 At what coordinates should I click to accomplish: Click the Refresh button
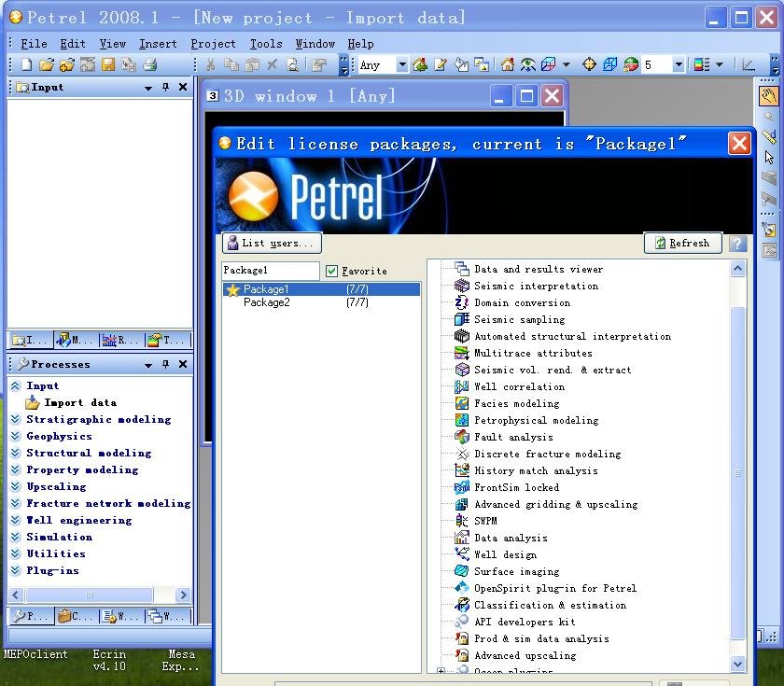(x=683, y=243)
